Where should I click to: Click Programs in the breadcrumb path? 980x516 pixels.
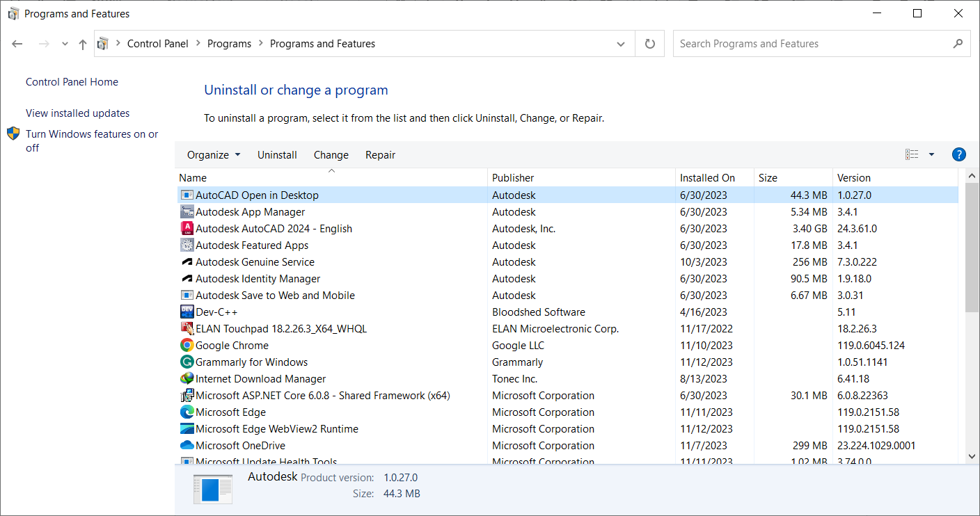pos(229,43)
